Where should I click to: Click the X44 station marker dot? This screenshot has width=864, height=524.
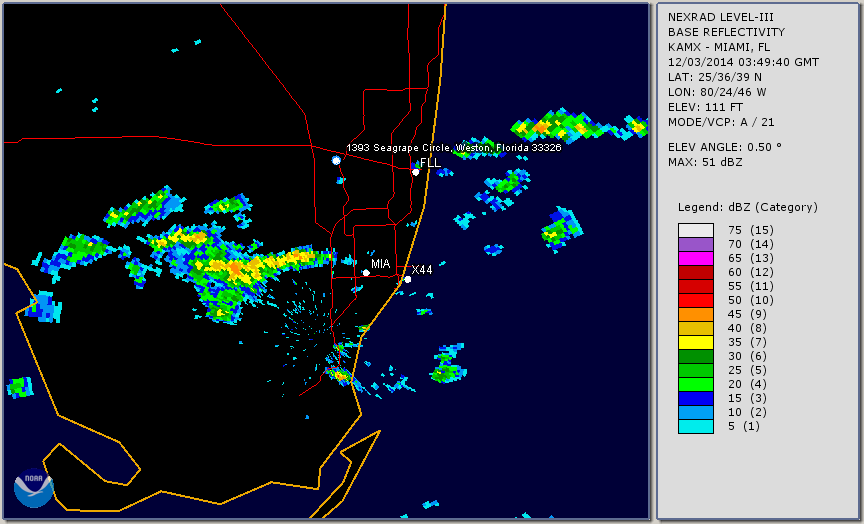tap(408, 279)
